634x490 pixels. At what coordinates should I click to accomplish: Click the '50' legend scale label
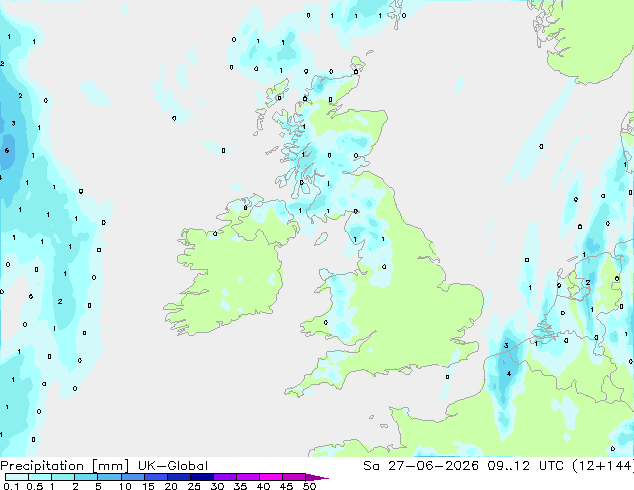pos(309,486)
